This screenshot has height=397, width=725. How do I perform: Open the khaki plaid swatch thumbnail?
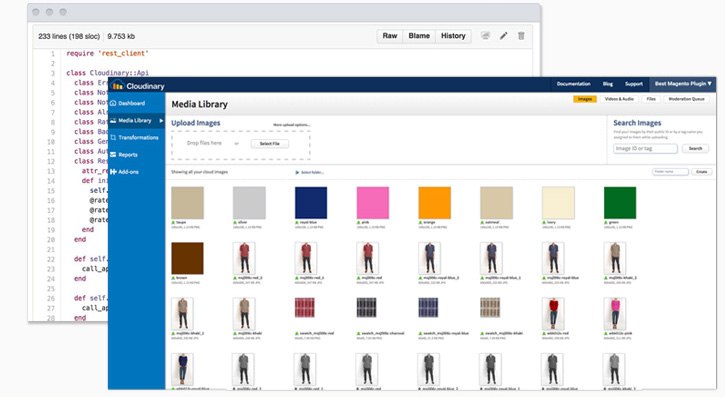pos(490,308)
